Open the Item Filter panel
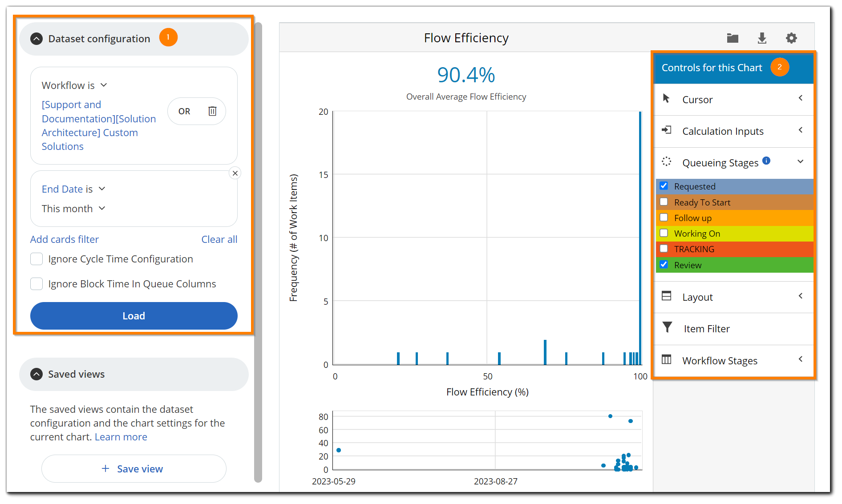 point(706,328)
